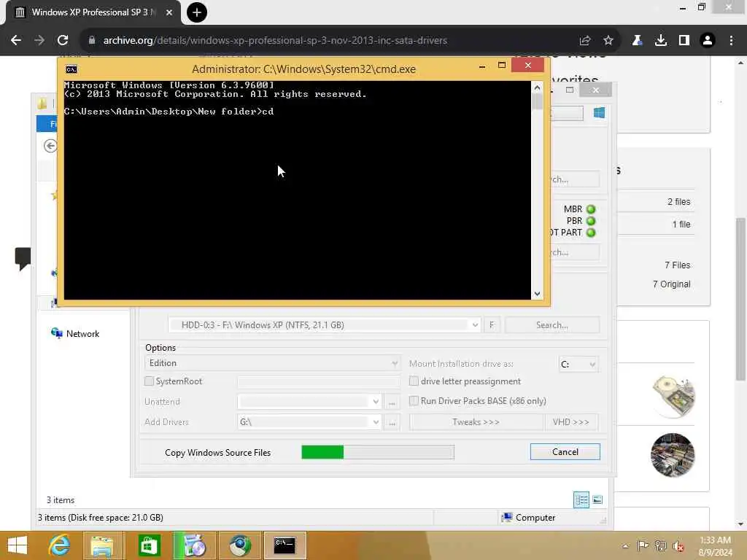747x560 pixels.
Task: Open a new browser tab
Action: [197, 12]
